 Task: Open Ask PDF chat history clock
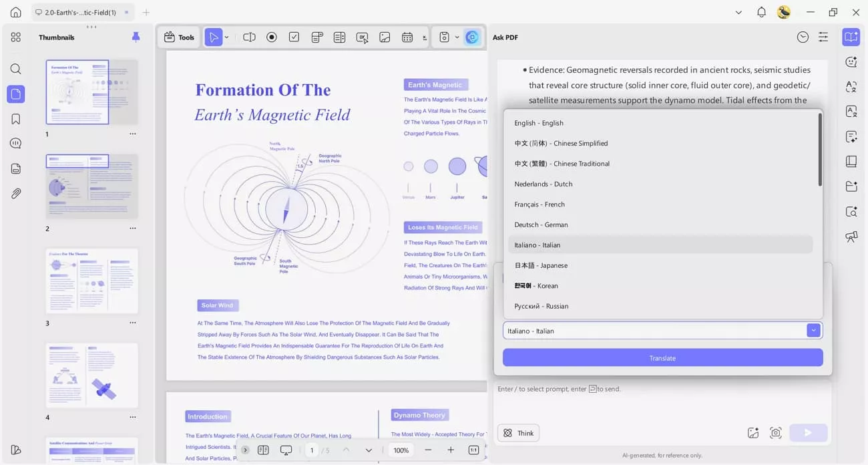[x=803, y=37]
